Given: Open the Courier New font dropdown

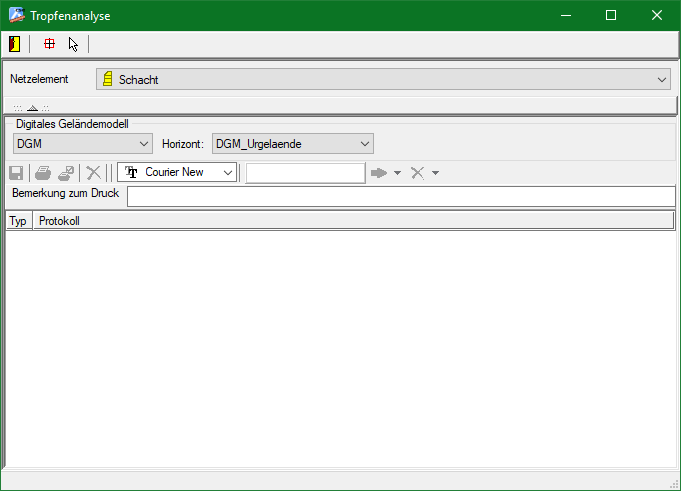Looking at the screenshot, I should pyautogui.click(x=228, y=173).
